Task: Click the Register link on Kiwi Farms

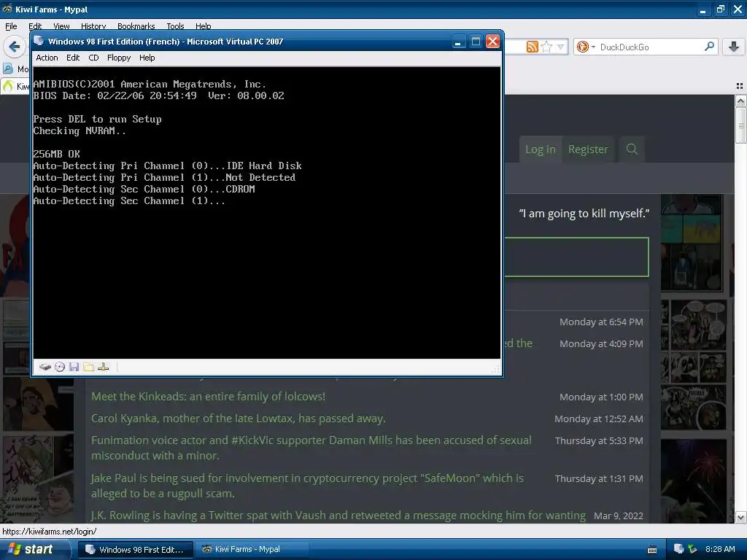Action: click(588, 149)
